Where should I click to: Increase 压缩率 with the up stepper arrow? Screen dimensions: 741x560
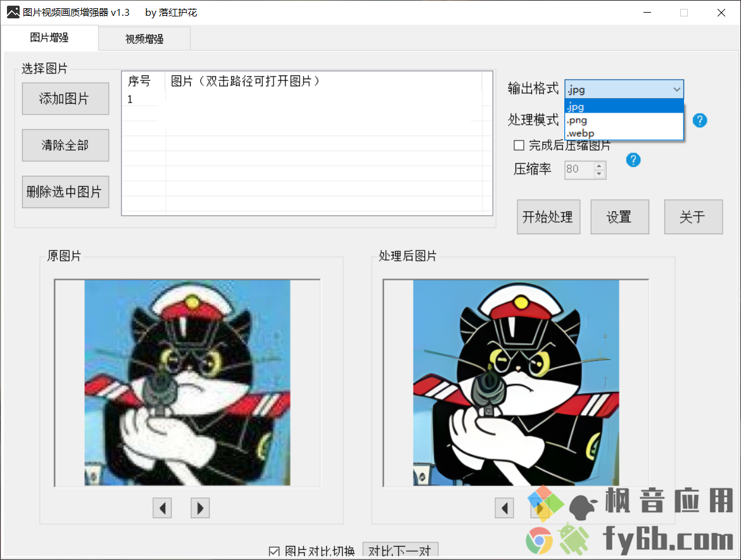coord(599,165)
